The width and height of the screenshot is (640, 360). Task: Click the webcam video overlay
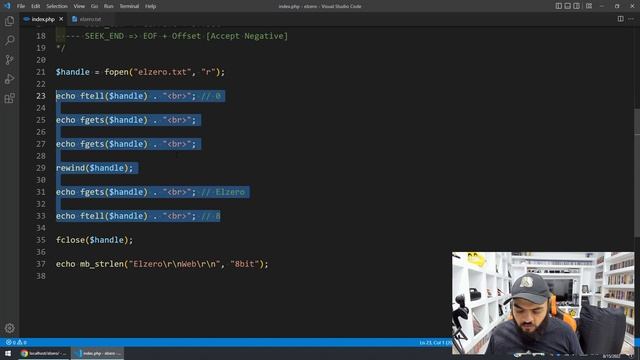(x=543, y=302)
